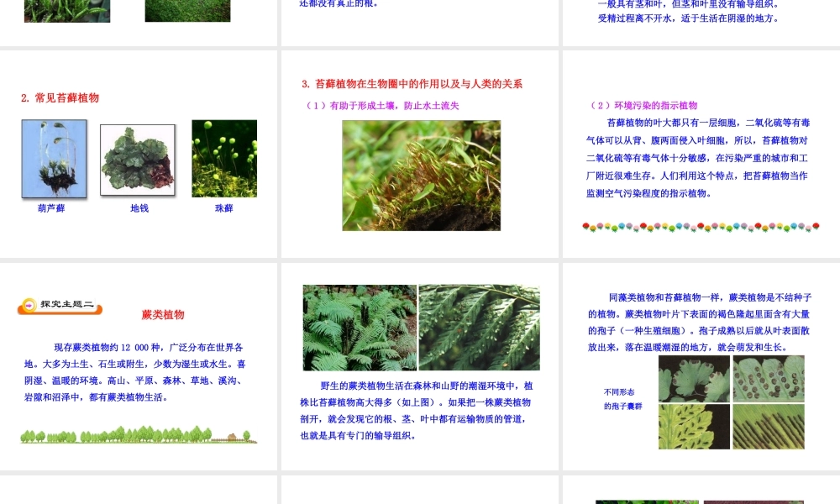
Task: Click the fern frond underside photo
Action: click(480, 328)
